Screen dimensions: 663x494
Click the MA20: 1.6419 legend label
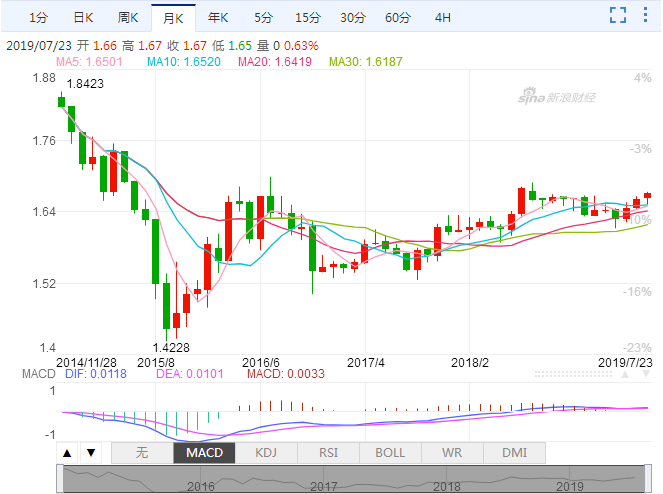pyautogui.click(x=275, y=62)
